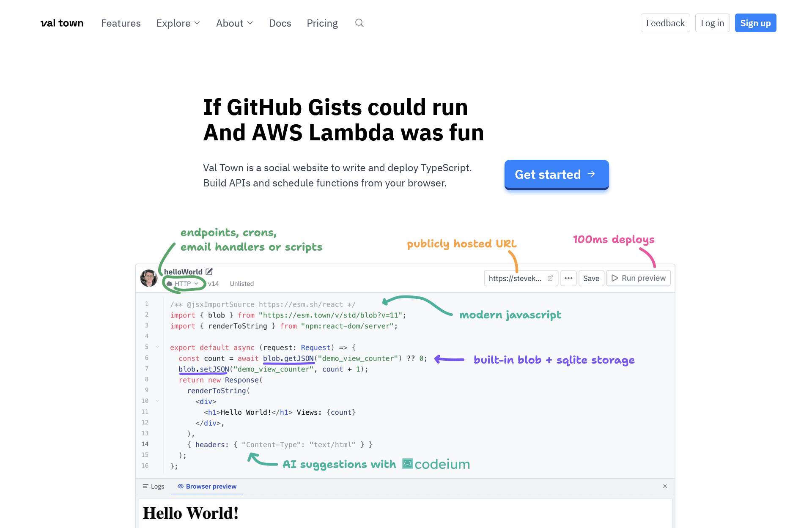
Task: Open the Pricing page
Action: click(x=322, y=23)
